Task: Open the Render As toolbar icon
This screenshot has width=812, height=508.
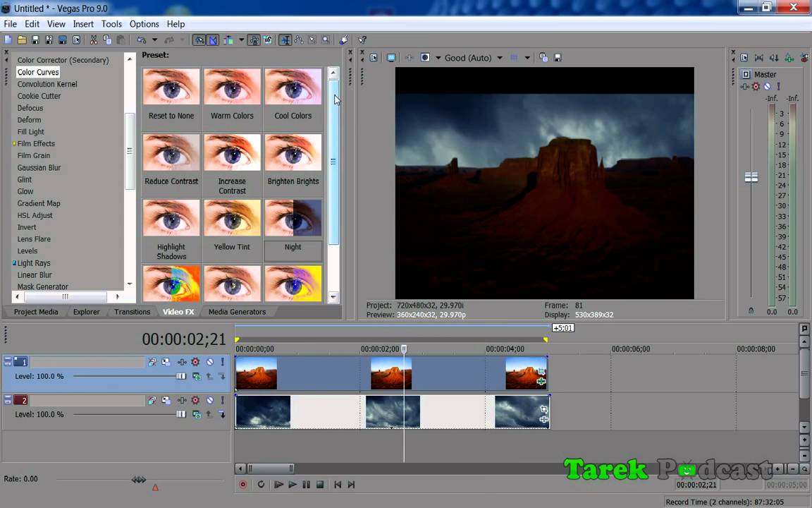Action: click(63, 40)
